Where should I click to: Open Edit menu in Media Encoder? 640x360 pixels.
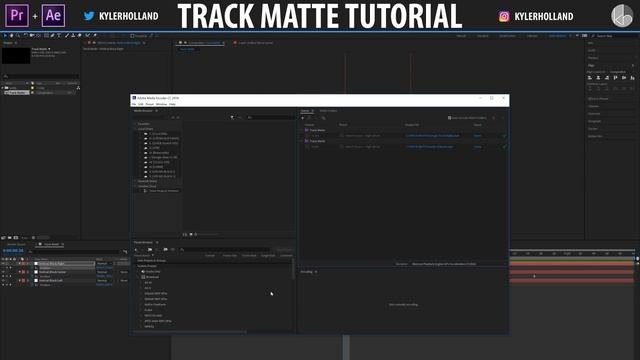coord(140,104)
